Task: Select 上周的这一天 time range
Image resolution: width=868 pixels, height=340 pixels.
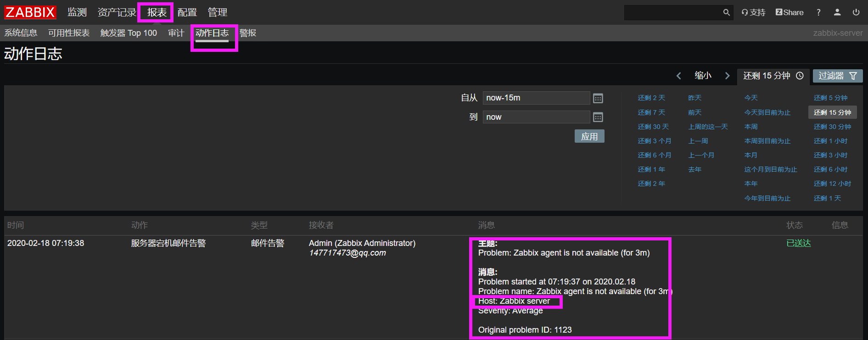Action: pyautogui.click(x=708, y=127)
